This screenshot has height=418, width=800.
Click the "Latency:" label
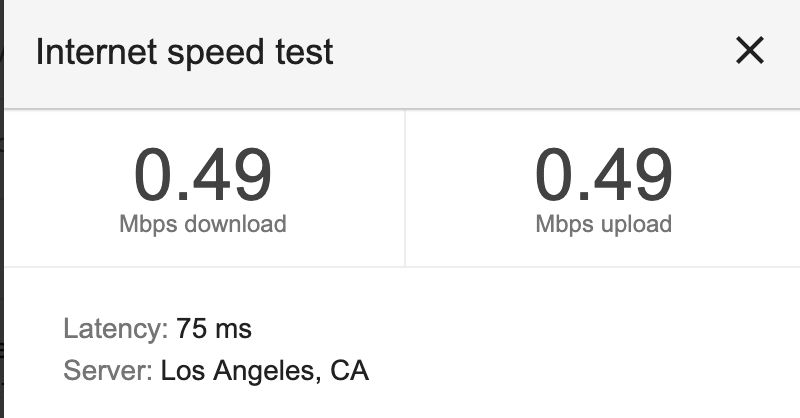pyautogui.click(x=115, y=328)
